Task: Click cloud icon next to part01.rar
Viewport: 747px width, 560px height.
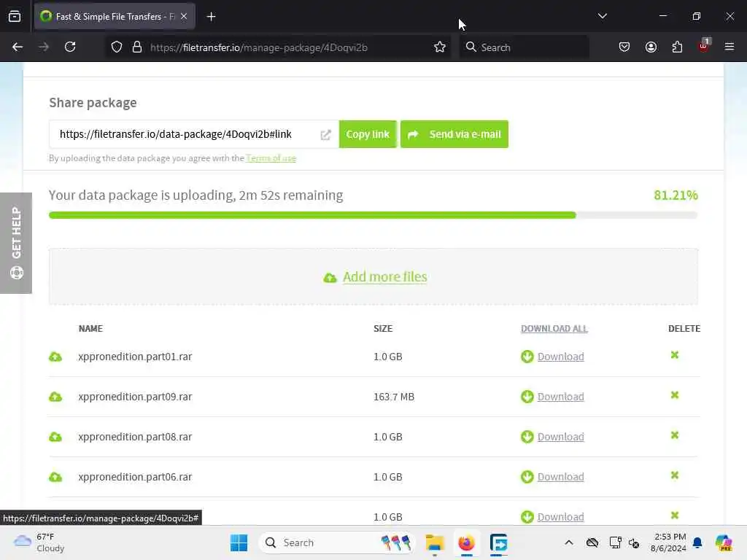Action: pos(55,357)
